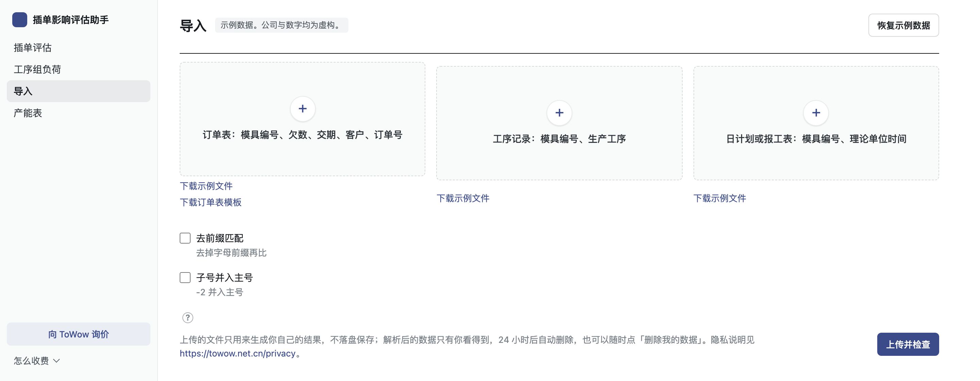Click the plus icon in the 工序记录 upload box
980x381 pixels.
[559, 113]
